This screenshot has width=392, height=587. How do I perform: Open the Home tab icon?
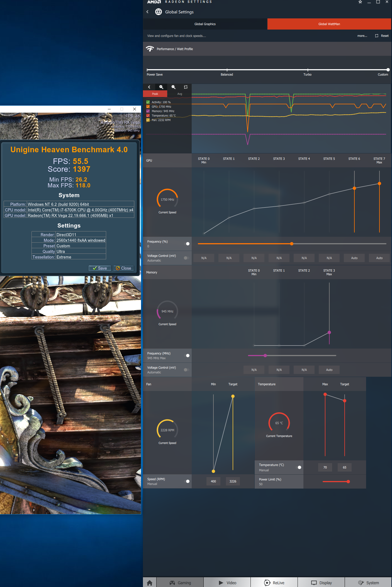click(150, 583)
